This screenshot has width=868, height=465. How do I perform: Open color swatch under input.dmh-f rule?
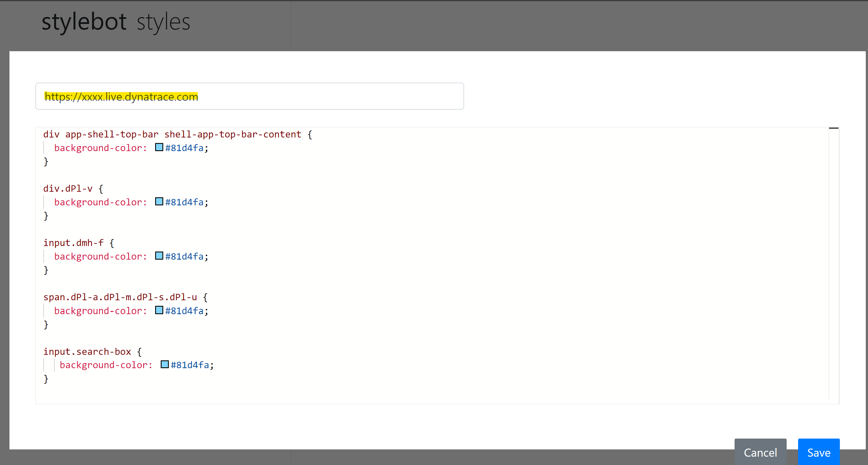[159, 255]
